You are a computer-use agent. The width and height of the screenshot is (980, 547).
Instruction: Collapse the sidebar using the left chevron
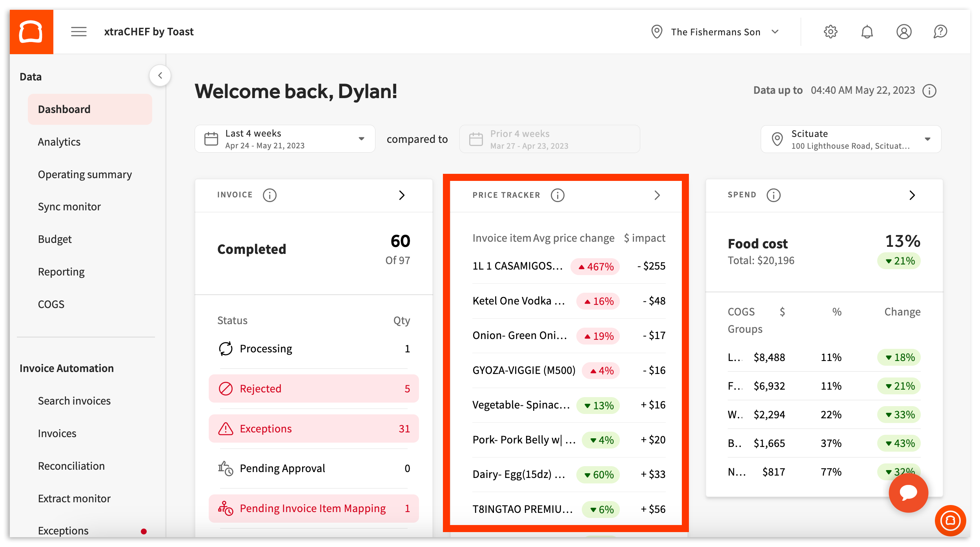[x=160, y=75]
